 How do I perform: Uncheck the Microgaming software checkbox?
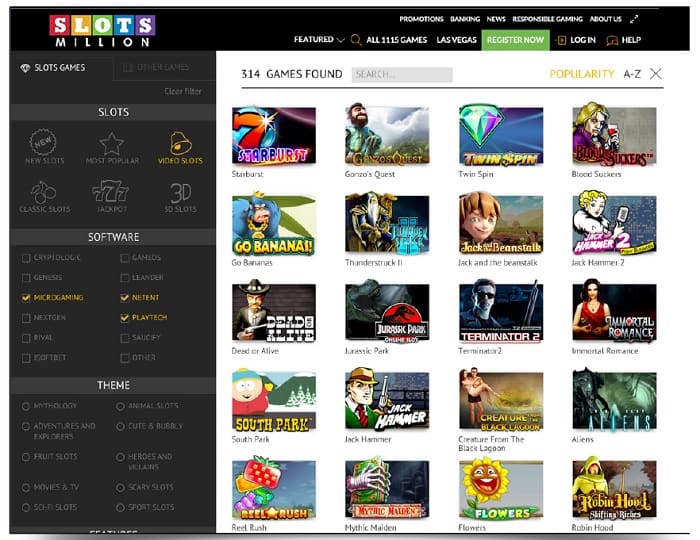tap(26, 298)
